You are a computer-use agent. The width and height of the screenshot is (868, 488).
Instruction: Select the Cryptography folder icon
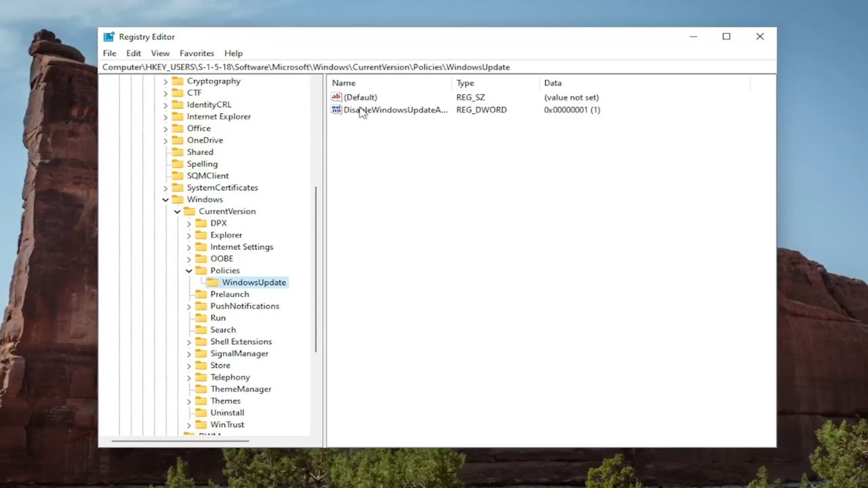[x=178, y=81]
